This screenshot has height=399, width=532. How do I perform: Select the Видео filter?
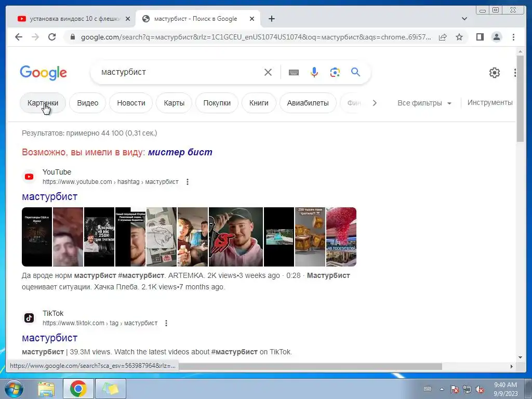(x=87, y=103)
